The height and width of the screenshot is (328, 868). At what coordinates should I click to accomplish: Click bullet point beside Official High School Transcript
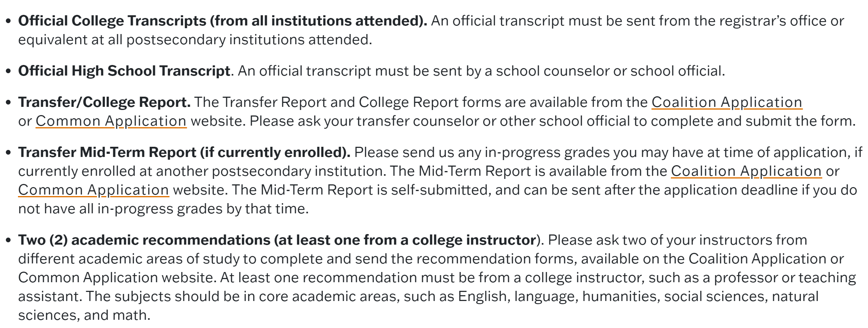pyautogui.click(x=9, y=72)
